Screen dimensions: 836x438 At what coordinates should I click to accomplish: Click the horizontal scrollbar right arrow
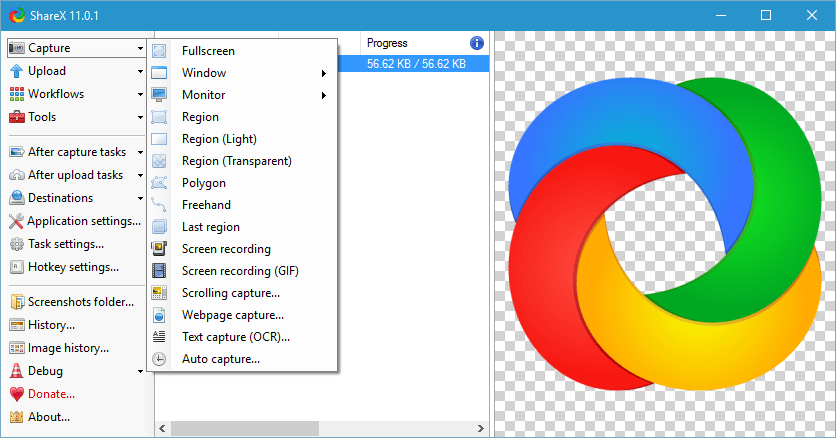(481, 428)
